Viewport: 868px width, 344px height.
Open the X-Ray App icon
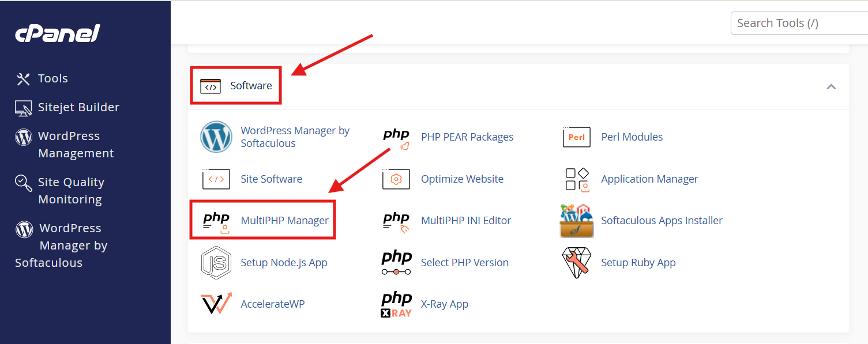point(396,304)
